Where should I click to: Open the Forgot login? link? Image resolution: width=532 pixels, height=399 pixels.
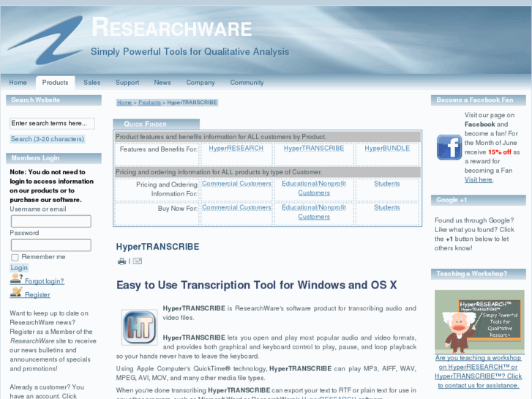point(45,281)
